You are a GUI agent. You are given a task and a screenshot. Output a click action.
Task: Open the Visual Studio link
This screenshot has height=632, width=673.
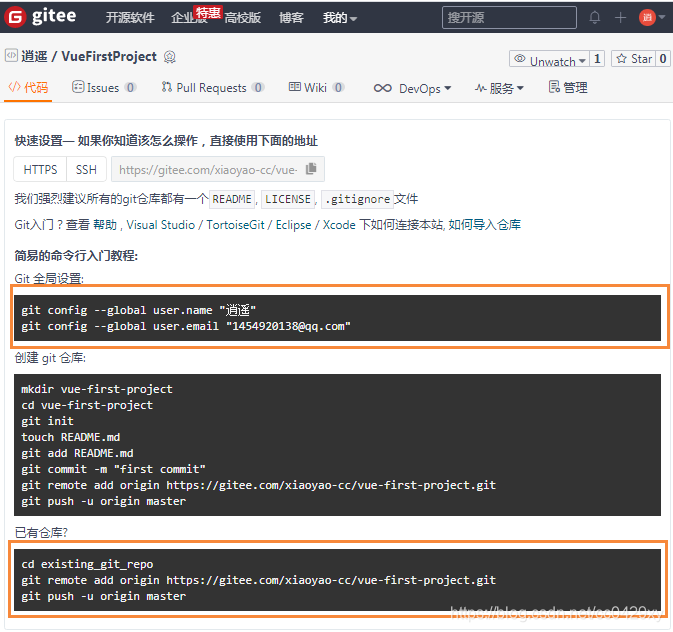(161, 225)
